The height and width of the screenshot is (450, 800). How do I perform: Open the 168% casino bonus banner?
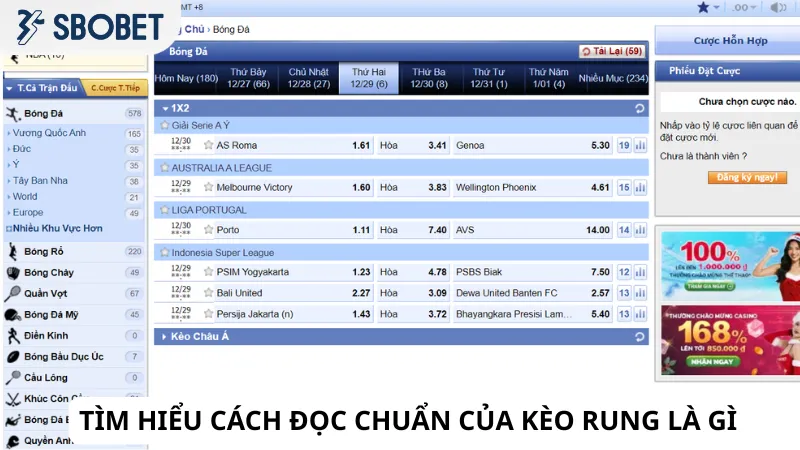tap(730, 340)
